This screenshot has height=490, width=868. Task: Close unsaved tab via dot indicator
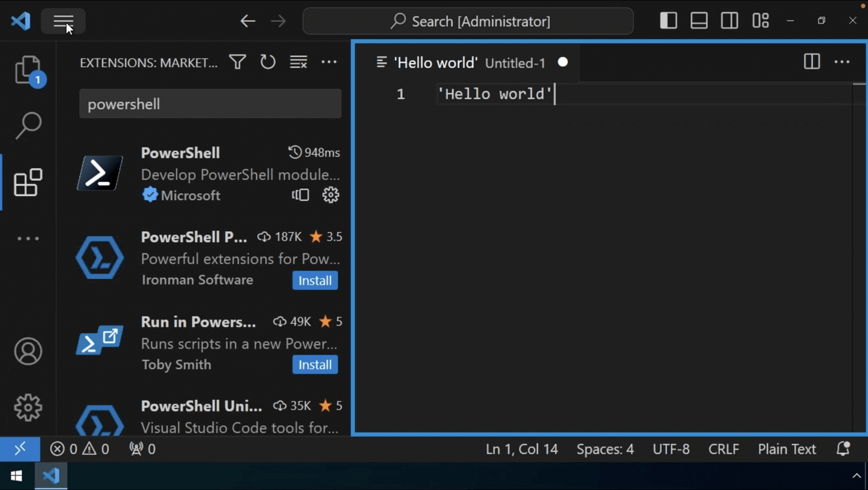click(563, 62)
